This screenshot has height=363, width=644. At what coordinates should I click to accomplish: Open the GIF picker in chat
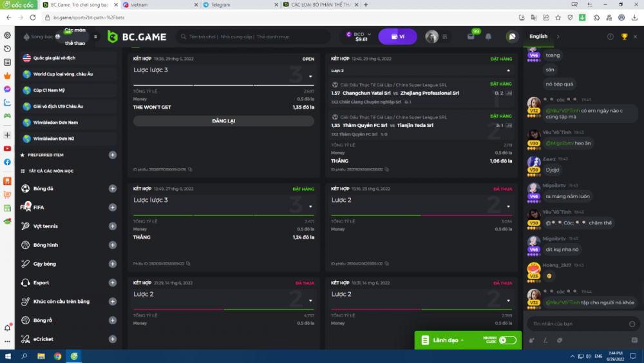tap(635, 340)
